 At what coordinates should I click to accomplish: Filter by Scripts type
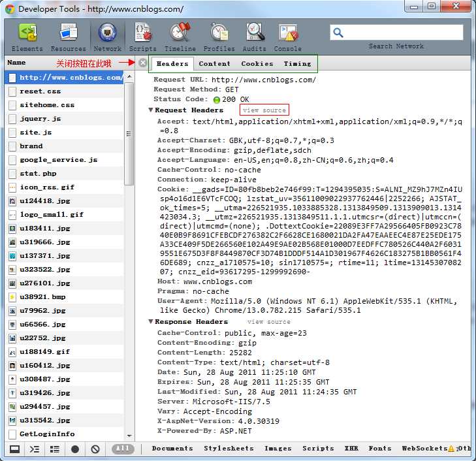click(x=318, y=448)
